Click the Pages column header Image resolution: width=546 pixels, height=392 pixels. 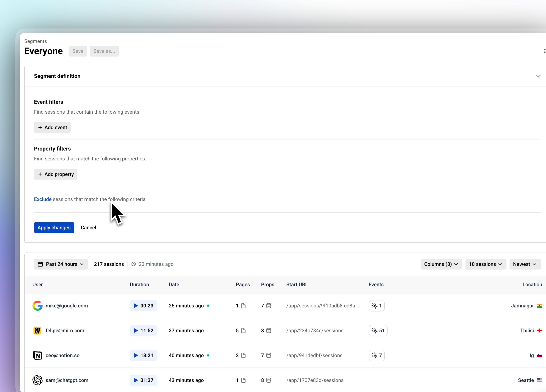pyautogui.click(x=243, y=284)
